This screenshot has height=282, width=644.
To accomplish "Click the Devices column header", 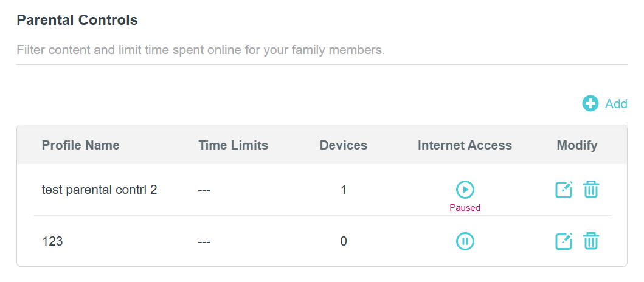I will [x=344, y=145].
